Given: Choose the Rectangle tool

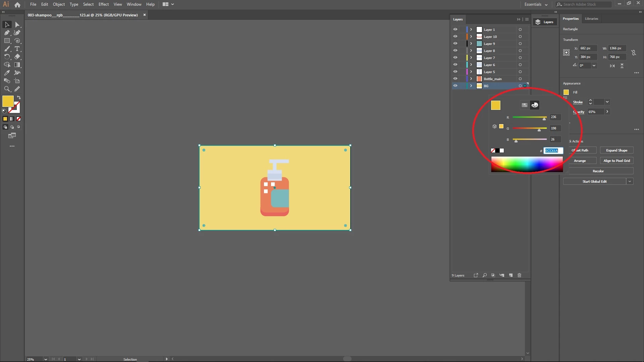Looking at the screenshot, I should click(x=7, y=41).
